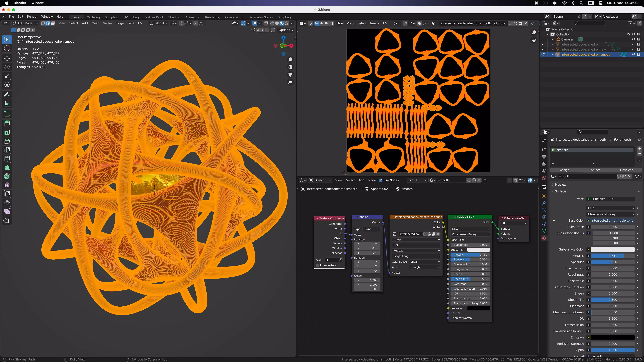This screenshot has height=362, width=644.
Task: Open the Edit Mode dropdown
Action: (25, 23)
